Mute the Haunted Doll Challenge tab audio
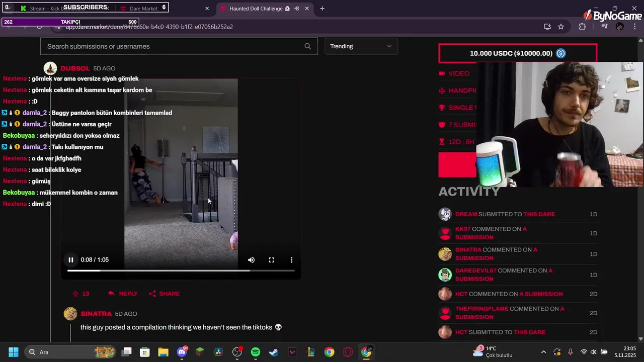Viewport: 644px width, 362px height. (x=297, y=9)
